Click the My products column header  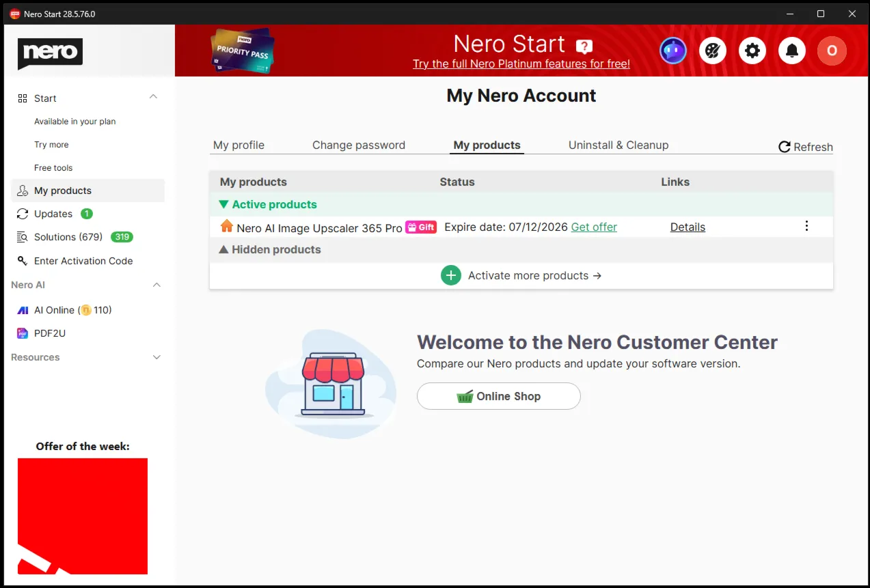point(254,182)
